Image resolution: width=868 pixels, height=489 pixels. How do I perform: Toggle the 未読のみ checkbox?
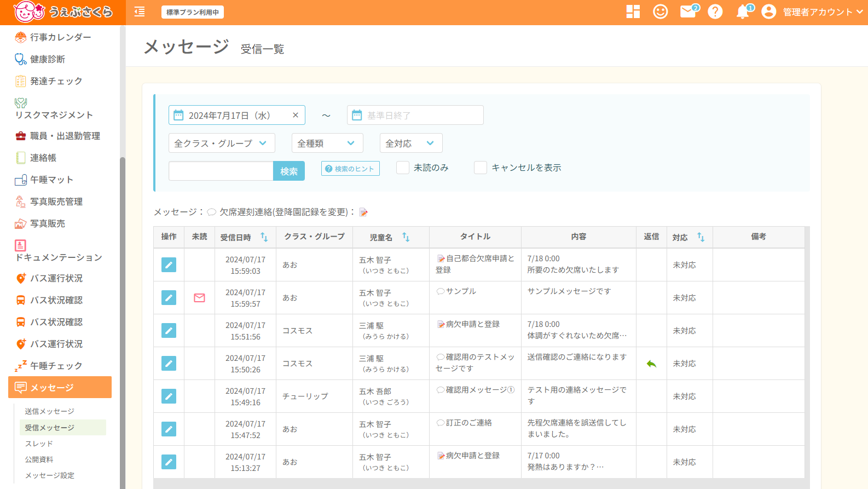(x=403, y=168)
